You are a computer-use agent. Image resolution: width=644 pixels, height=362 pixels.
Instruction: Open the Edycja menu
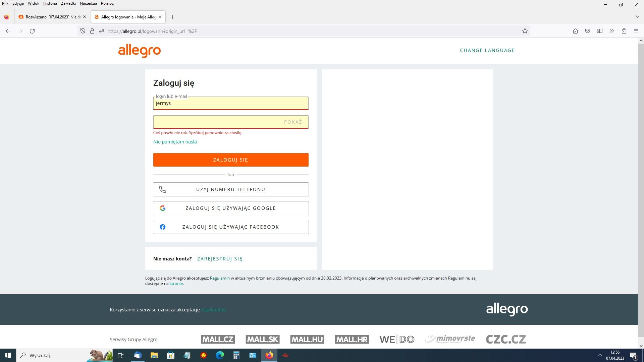click(x=18, y=3)
